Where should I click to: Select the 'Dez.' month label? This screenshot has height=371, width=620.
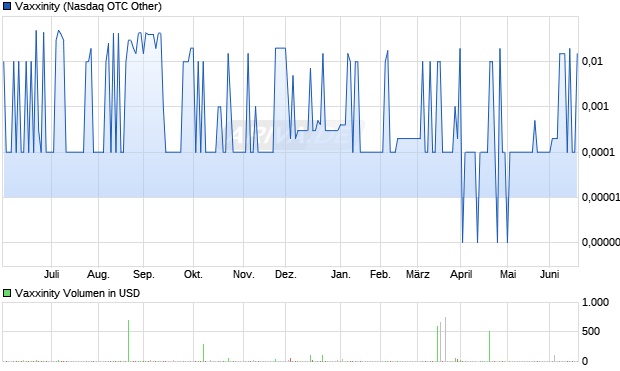pos(286,274)
